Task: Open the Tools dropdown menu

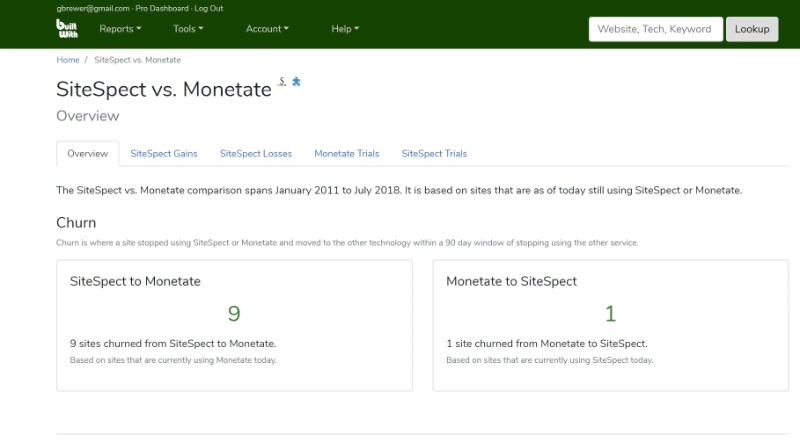Action: (x=188, y=29)
